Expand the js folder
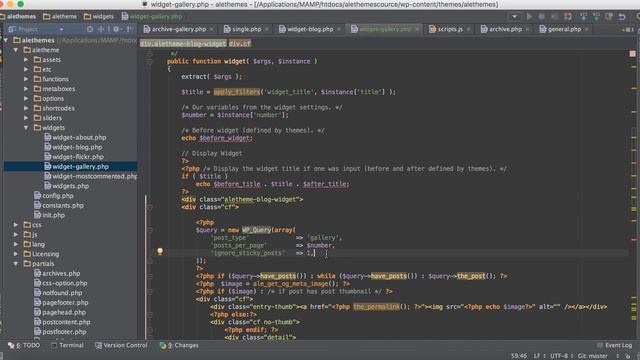 pos(16,235)
